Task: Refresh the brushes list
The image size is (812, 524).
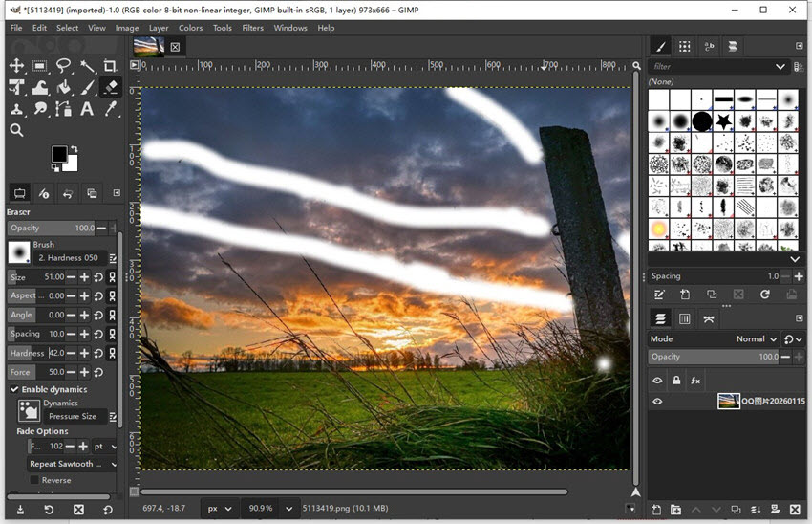Action: tap(764, 295)
